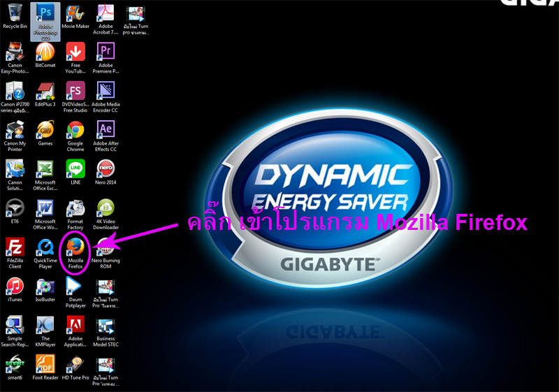
Task: Click the Mozilla Firefox desktop icon
Action: [75, 247]
